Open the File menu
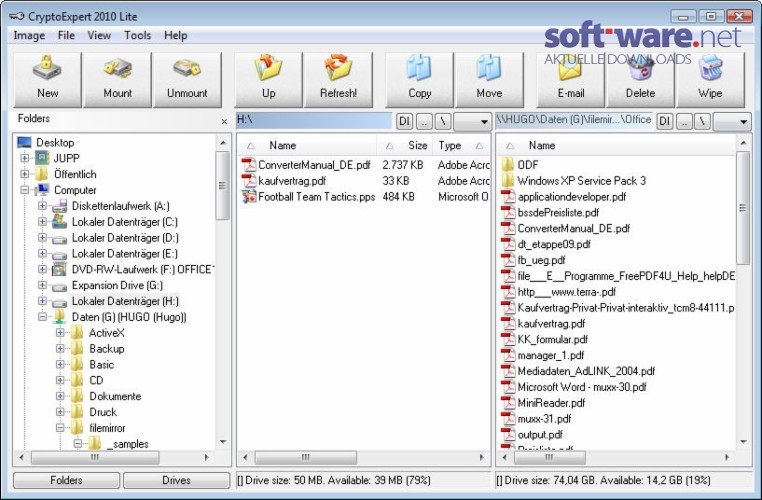 pos(66,35)
